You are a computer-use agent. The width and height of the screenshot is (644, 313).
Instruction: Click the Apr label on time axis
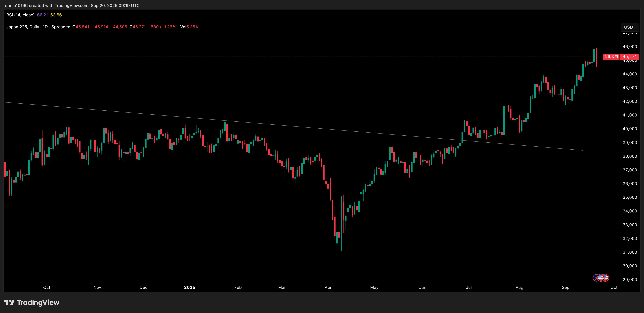pyautogui.click(x=328, y=288)
